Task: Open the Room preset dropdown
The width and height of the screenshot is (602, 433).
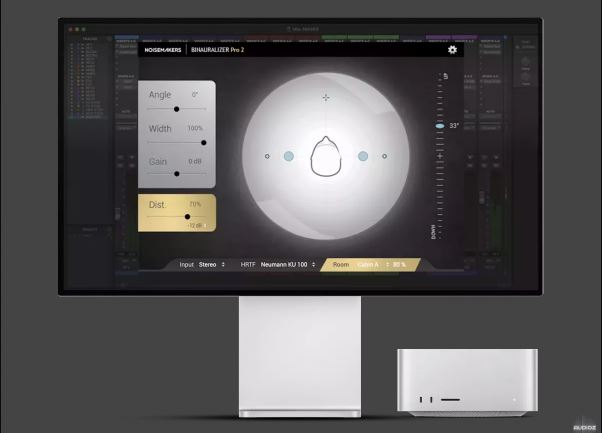Action: [373, 264]
